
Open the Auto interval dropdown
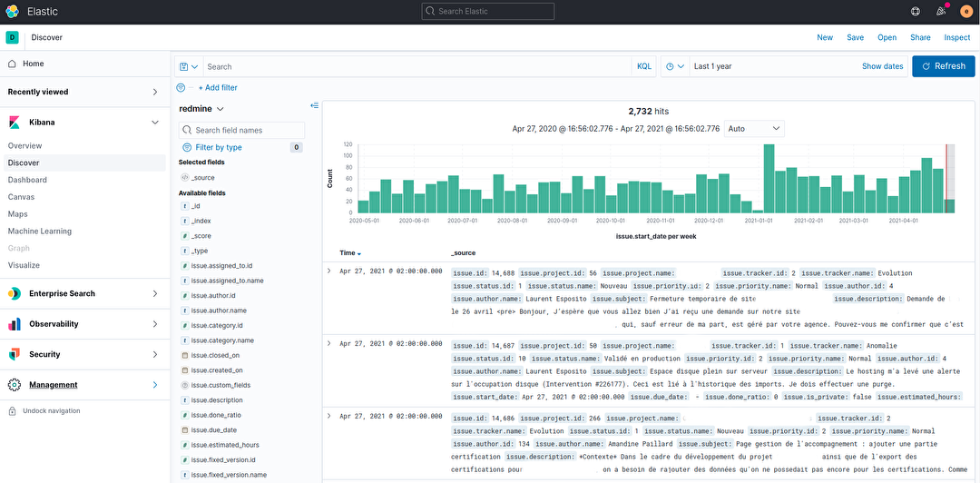754,128
